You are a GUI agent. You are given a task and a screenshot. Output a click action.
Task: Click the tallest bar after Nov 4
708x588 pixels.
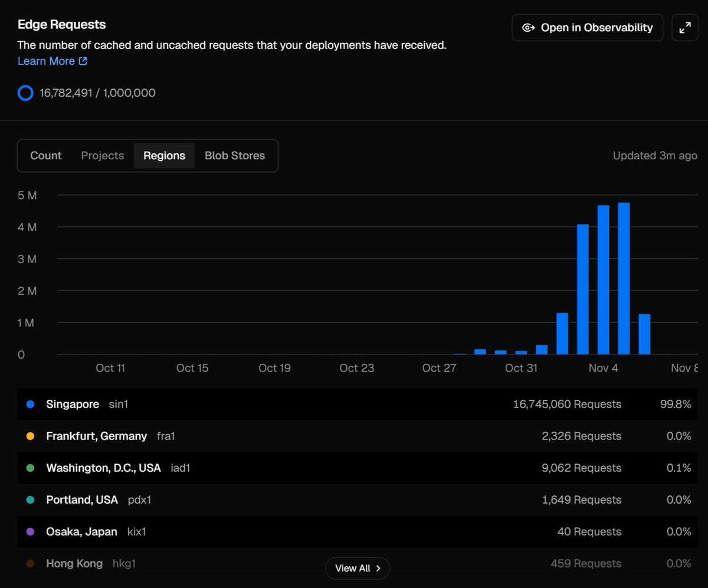pyautogui.click(x=624, y=278)
